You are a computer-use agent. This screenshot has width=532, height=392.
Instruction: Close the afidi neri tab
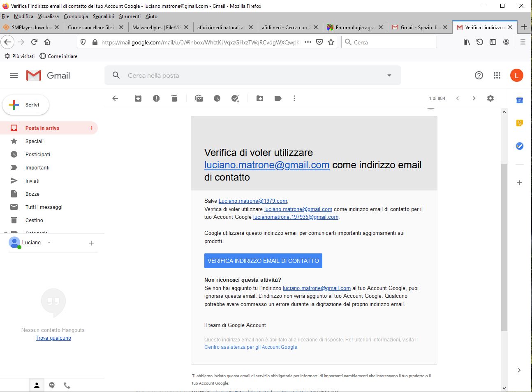coord(316,27)
